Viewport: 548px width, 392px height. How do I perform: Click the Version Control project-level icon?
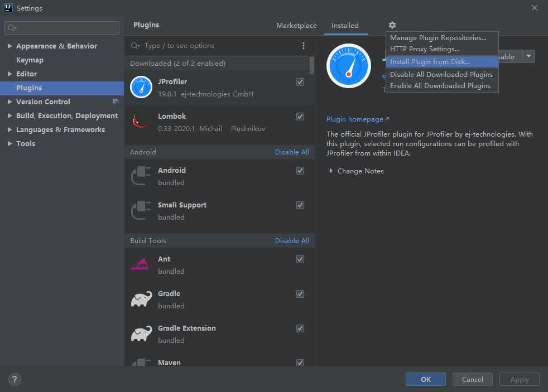[x=116, y=102]
